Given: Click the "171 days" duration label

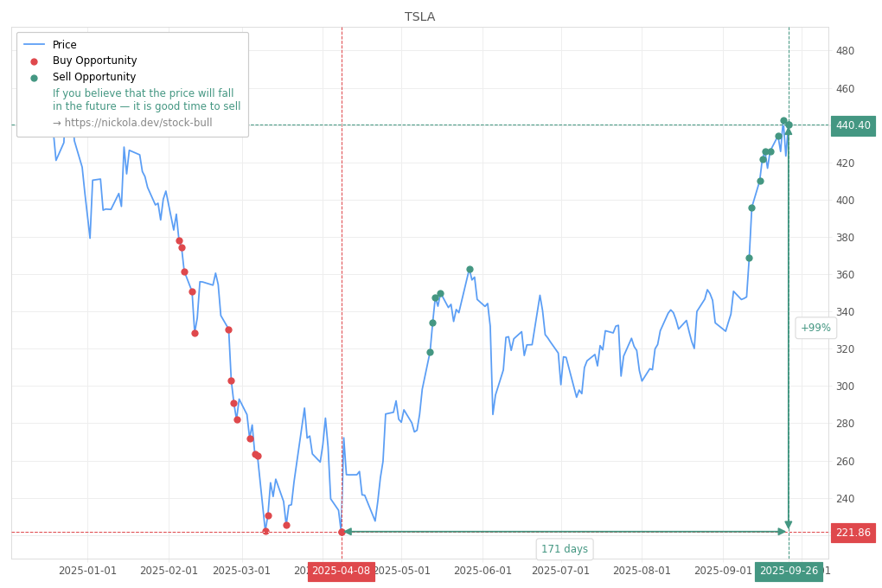Looking at the screenshot, I should 564,549.
